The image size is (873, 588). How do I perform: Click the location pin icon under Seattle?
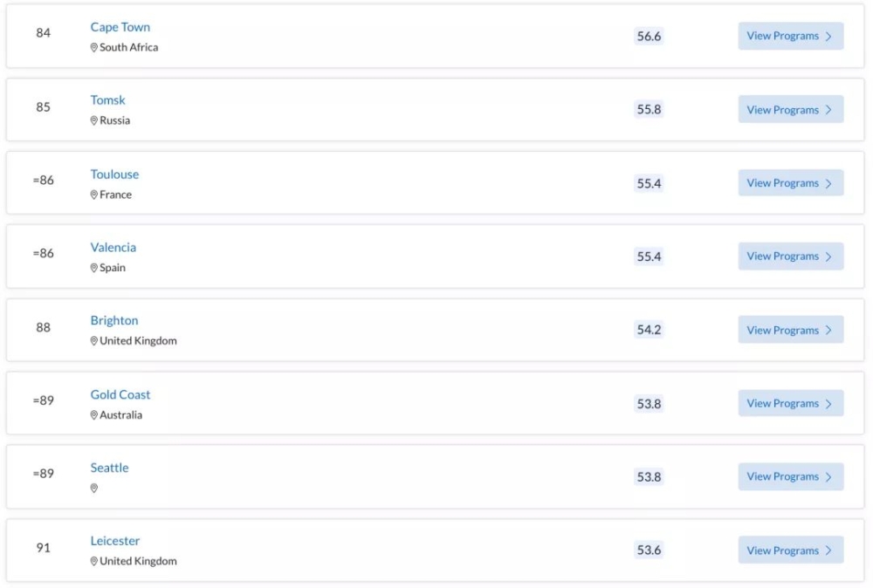(94, 488)
